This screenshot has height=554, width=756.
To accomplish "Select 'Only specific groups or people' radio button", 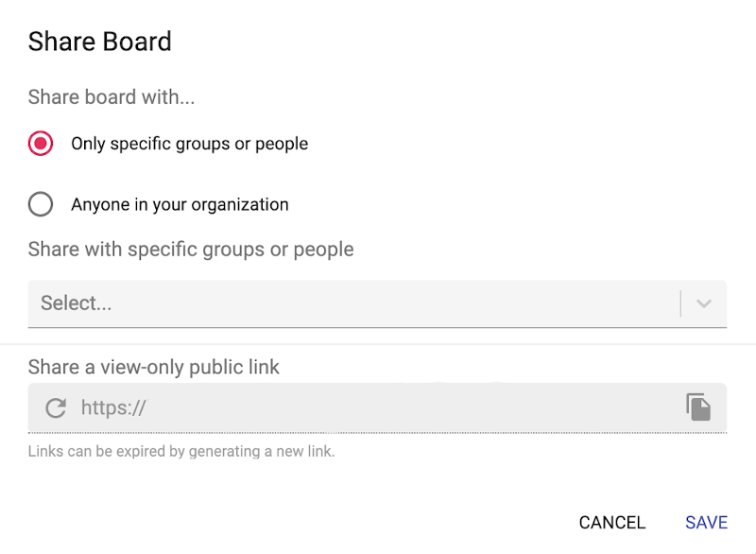I will (x=41, y=144).
